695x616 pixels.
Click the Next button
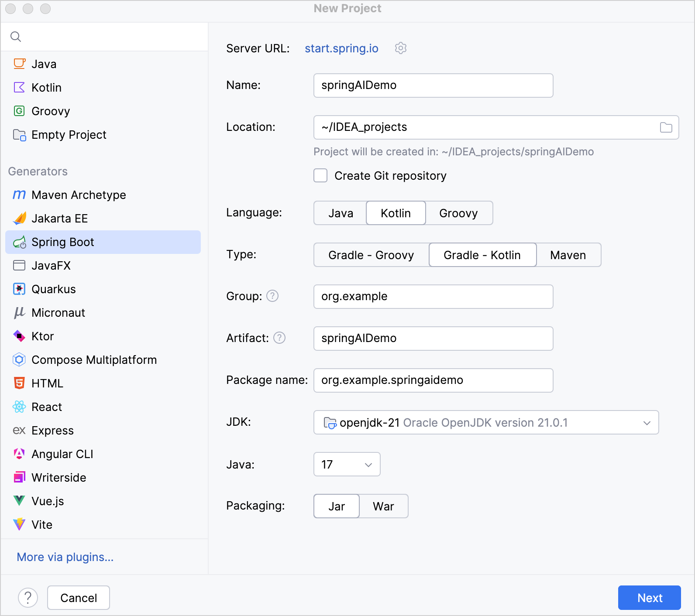click(649, 598)
